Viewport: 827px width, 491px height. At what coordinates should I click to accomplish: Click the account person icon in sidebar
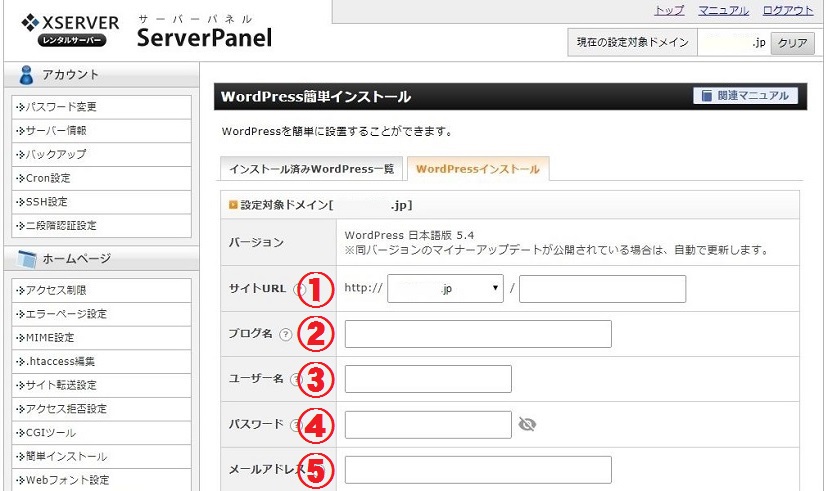click(26, 75)
